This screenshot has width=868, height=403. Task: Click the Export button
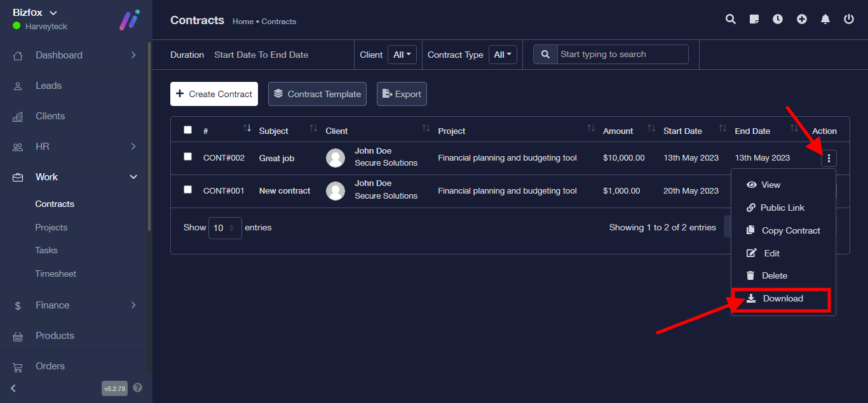click(x=402, y=94)
